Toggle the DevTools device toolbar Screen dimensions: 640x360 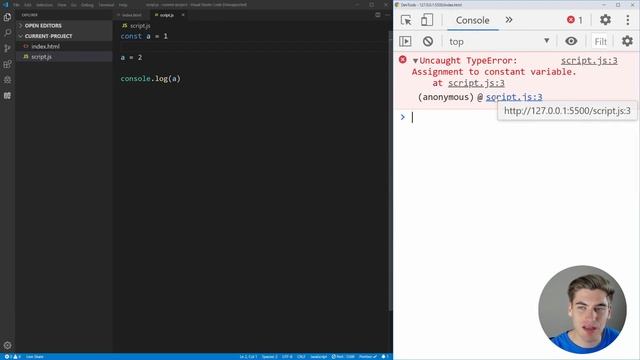click(x=427, y=20)
